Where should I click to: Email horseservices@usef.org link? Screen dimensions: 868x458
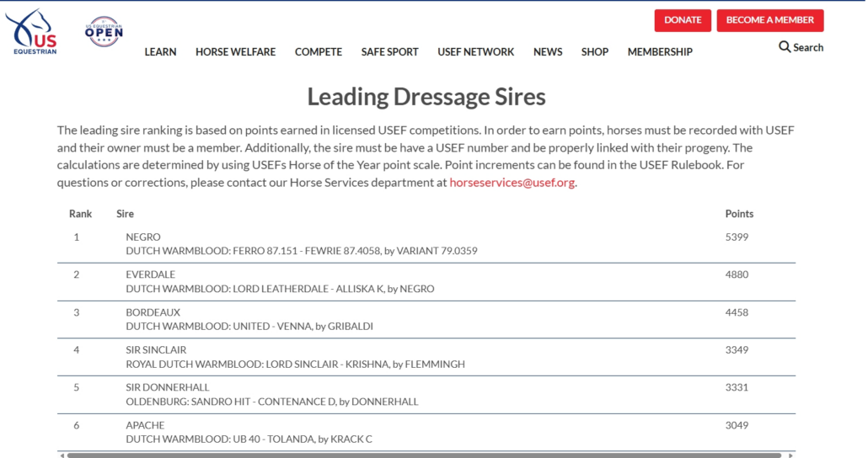click(x=512, y=183)
